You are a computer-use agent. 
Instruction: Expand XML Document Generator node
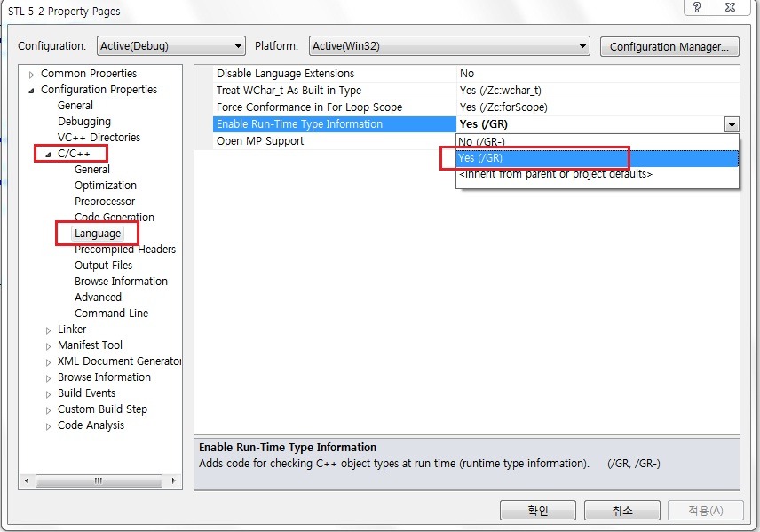[x=48, y=362]
